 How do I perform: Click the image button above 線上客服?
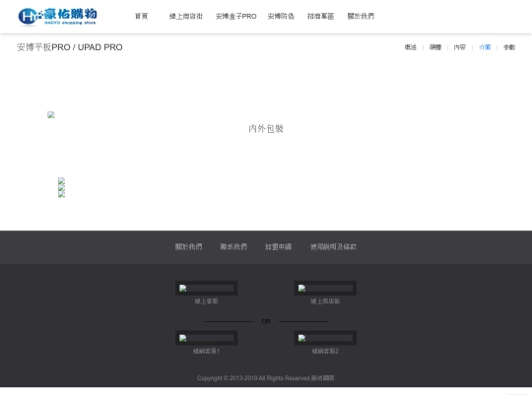tap(206, 288)
